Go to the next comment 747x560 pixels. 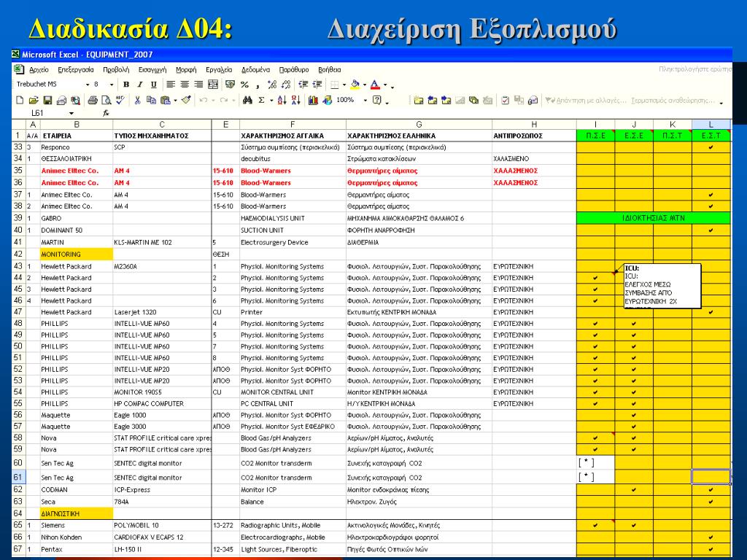click(x=446, y=100)
